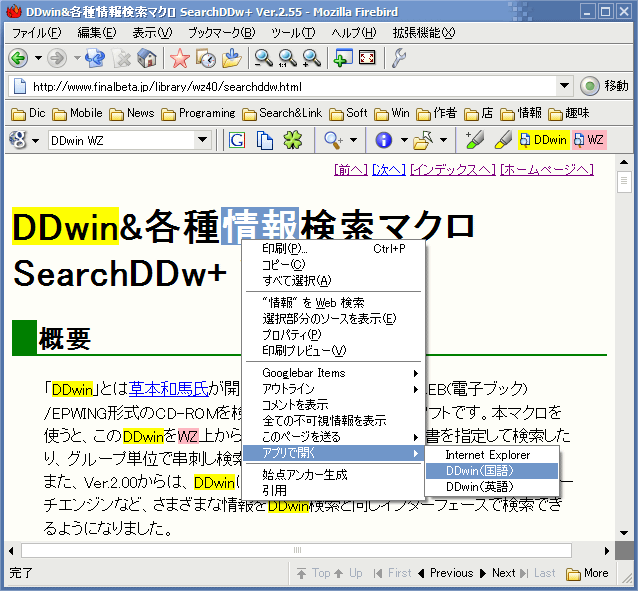Screen dimensions: 638x591
Task: Open the 拡張機能(X) menu
Action: pos(424,33)
